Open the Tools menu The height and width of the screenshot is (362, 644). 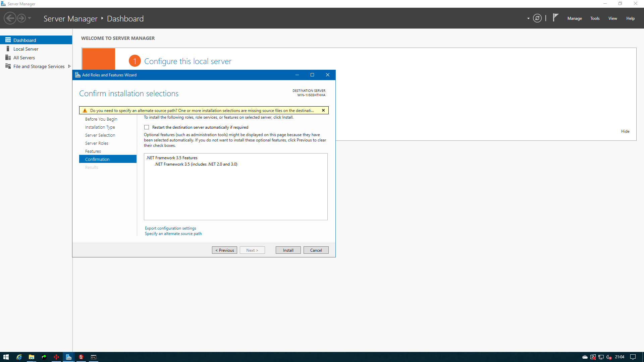(x=595, y=18)
